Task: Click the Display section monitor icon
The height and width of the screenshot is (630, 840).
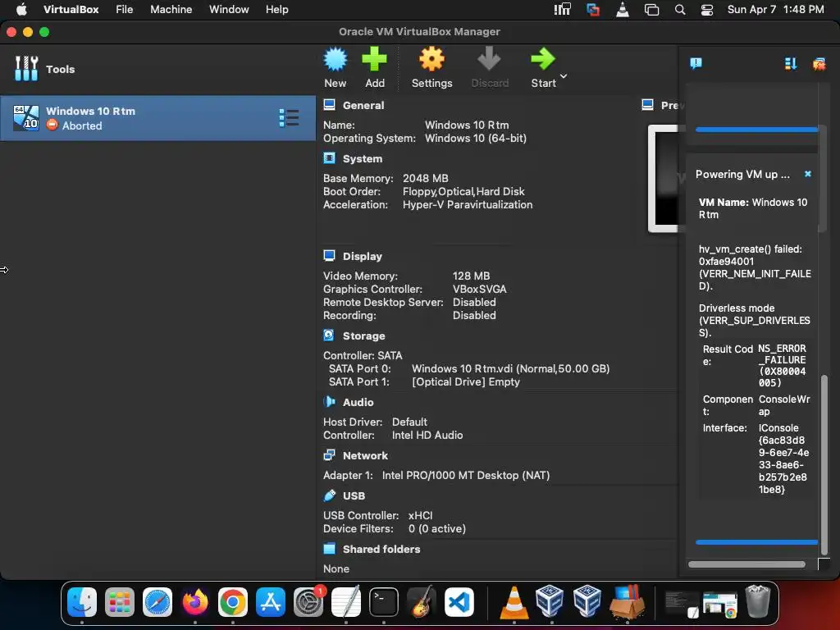Action: tap(330, 256)
